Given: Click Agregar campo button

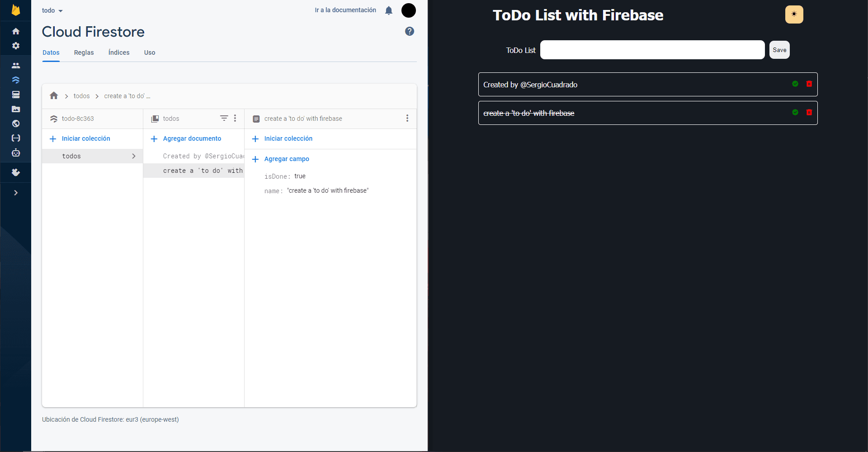Looking at the screenshot, I should 287,159.
